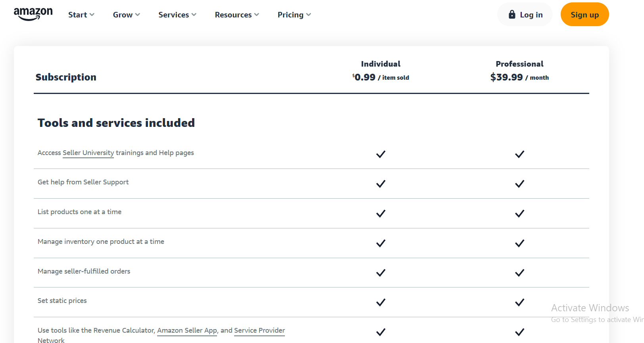Click Individual checkmark for Manage inventory row

[x=381, y=243]
